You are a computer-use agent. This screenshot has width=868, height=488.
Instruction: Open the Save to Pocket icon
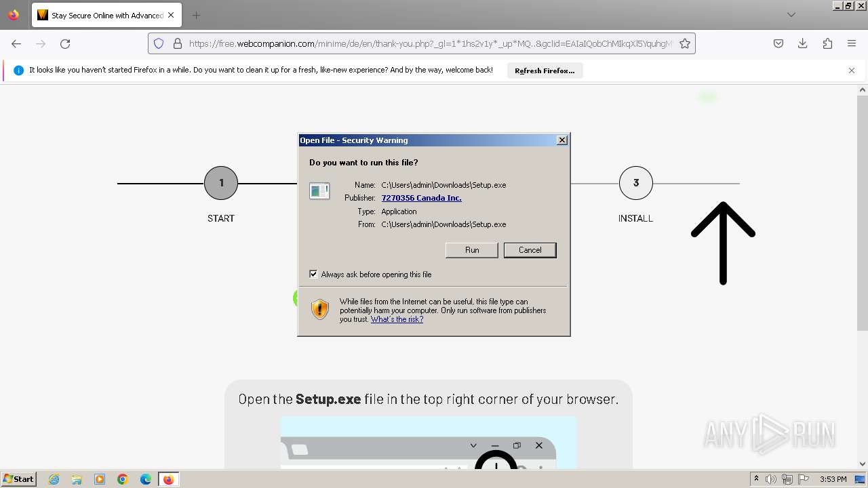778,43
